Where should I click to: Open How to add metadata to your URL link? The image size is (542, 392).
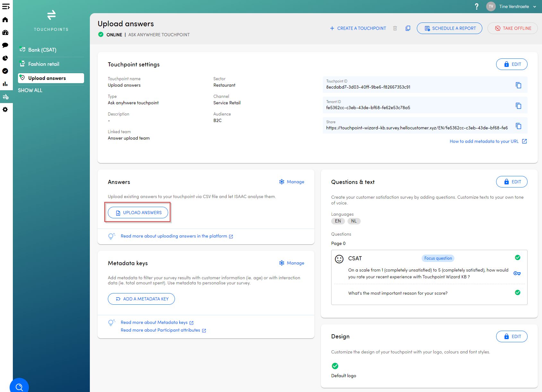click(x=484, y=141)
